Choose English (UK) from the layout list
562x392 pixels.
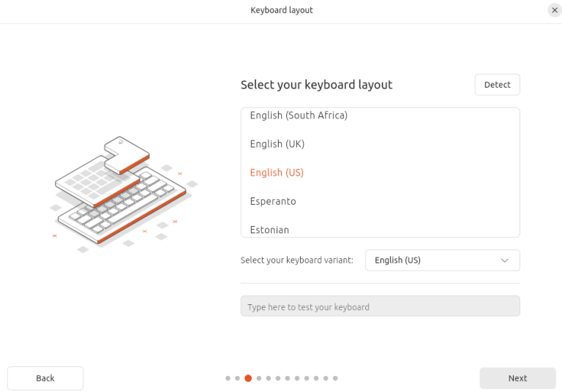point(277,144)
